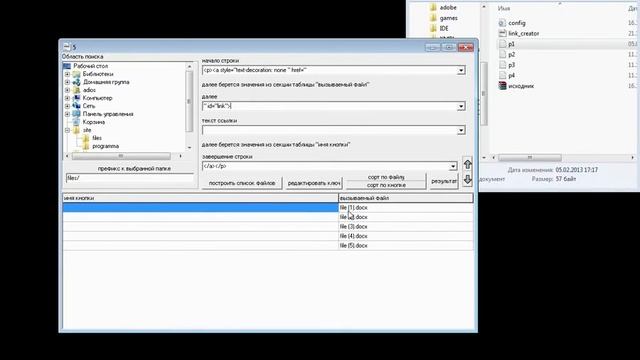The height and width of the screenshot is (360, 640).
Task: Click the сорт по кнопке button
Action: click(386, 185)
